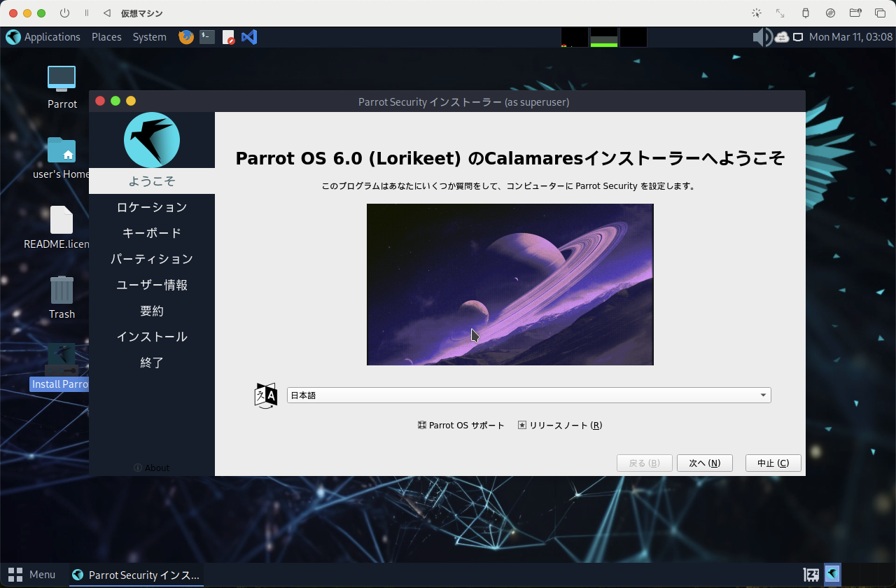Open the 日本語 language dropdown

(528, 395)
